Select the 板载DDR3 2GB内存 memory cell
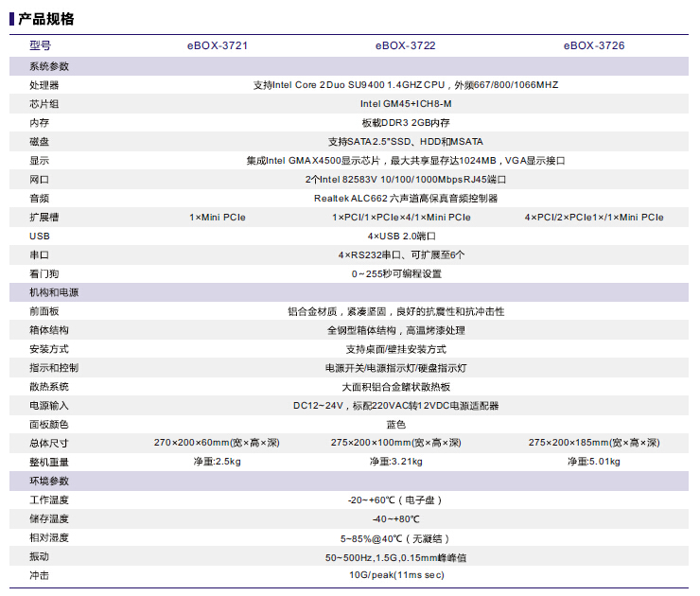Screen dimensions: 700x596 point(406,123)
